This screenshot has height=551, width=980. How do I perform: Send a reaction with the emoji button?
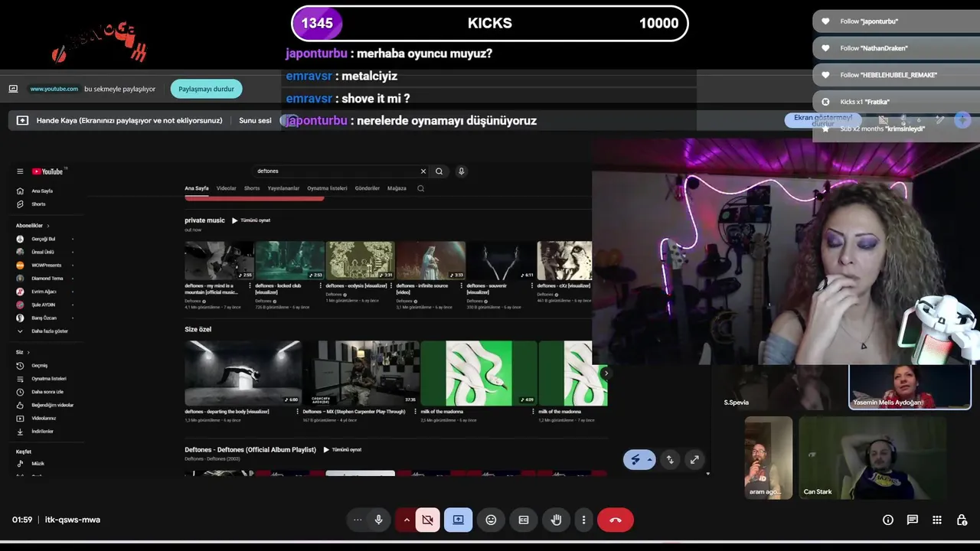click(x=491, y=520)
